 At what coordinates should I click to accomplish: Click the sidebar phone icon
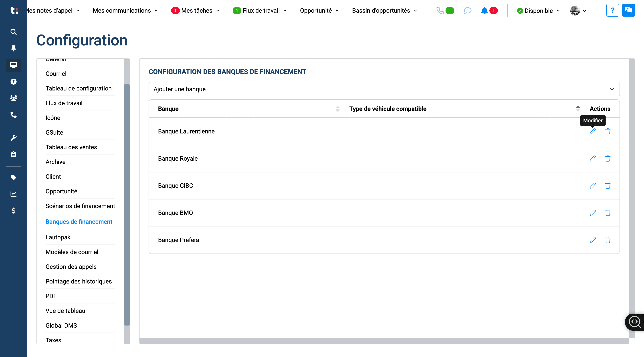14,115
